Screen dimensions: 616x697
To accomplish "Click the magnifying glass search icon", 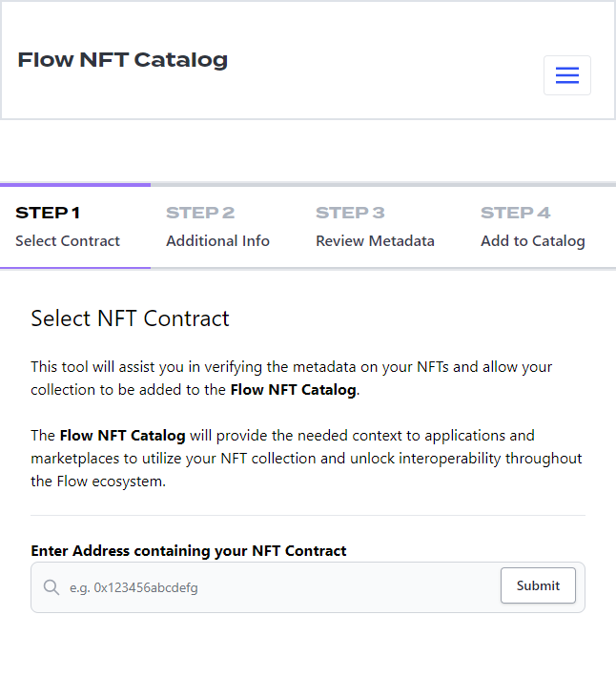I will coord(51,587).
